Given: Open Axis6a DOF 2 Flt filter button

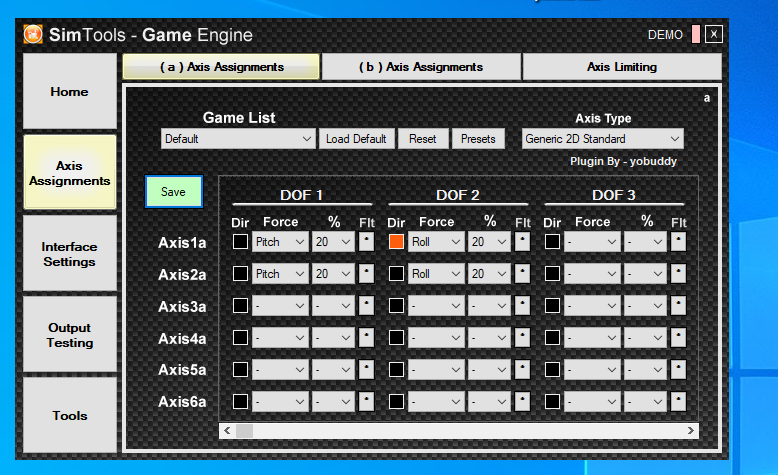Looking at the screenshot, I should pyautogui.click(x=522, y=401).
